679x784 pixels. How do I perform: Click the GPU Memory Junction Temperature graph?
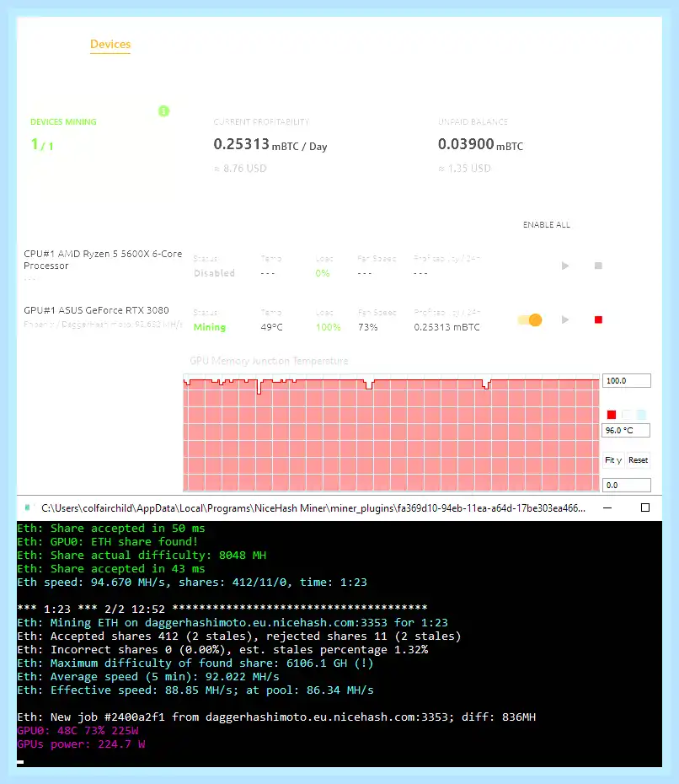[x=391, y=432]
